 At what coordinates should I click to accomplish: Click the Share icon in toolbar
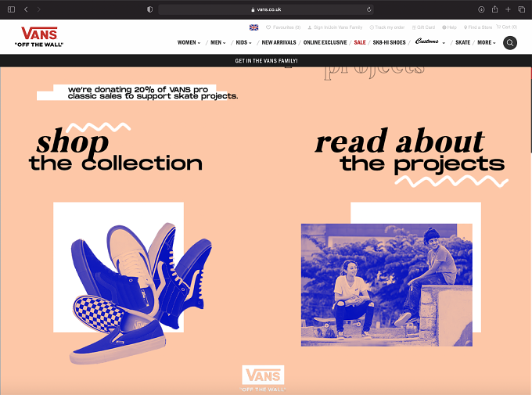coord(494,9)
